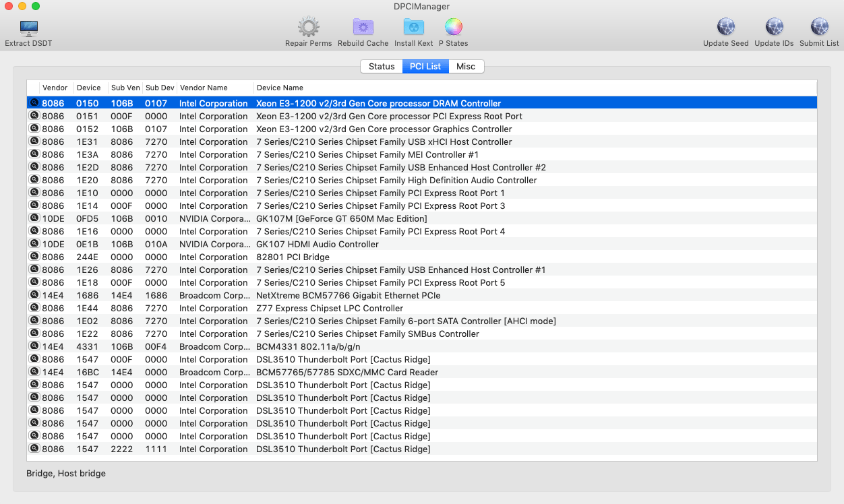Select USB Enhanced Host Controller #2 row
Image resolution: width=844 pixels, height=504 pixels.
tap(422, 167)
